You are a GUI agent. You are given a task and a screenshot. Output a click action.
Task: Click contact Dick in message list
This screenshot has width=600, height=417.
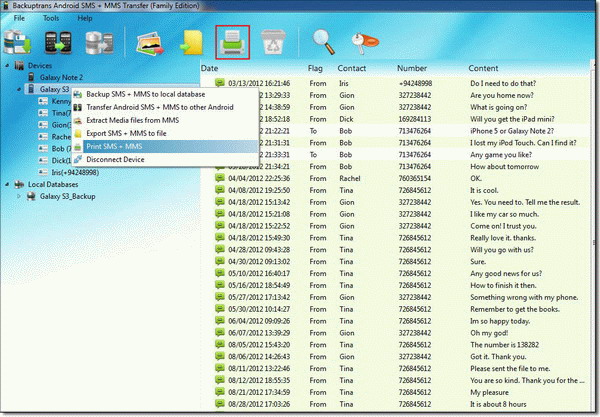coord(346,119)
